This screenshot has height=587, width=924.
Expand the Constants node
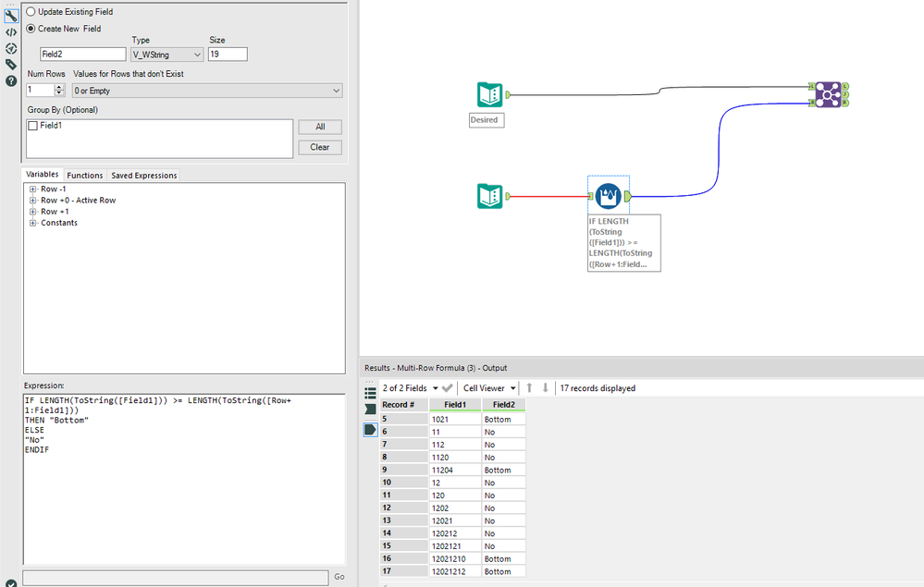(33, 223)
